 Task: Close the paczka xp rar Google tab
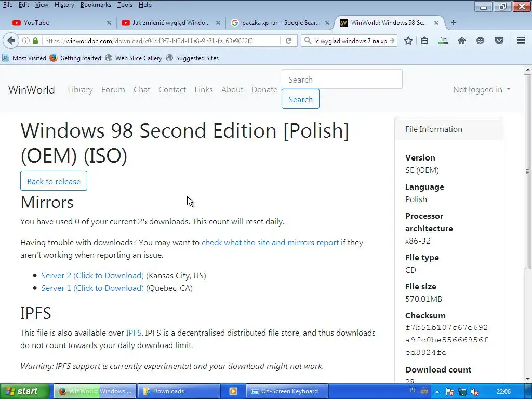tap(327, 23)
